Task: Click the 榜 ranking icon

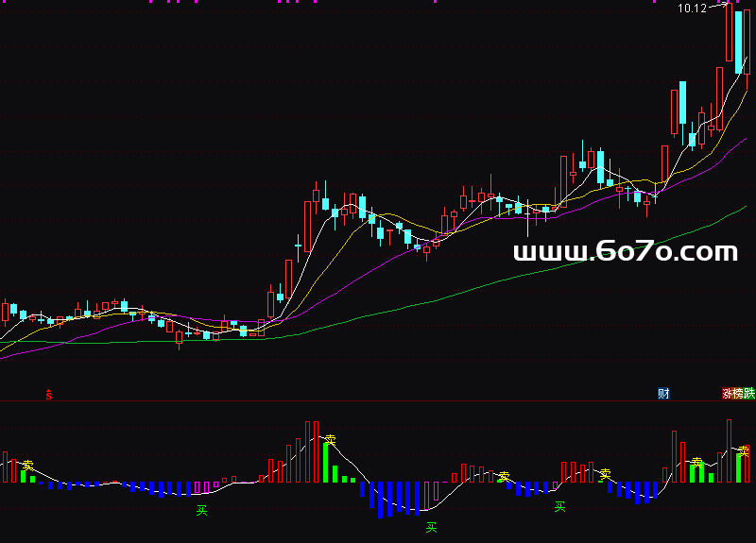Action: (x=738, y=394)
